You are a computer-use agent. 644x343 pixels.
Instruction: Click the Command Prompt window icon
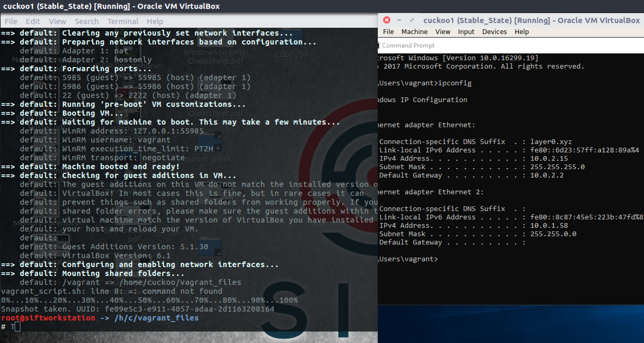click(379, 46)
